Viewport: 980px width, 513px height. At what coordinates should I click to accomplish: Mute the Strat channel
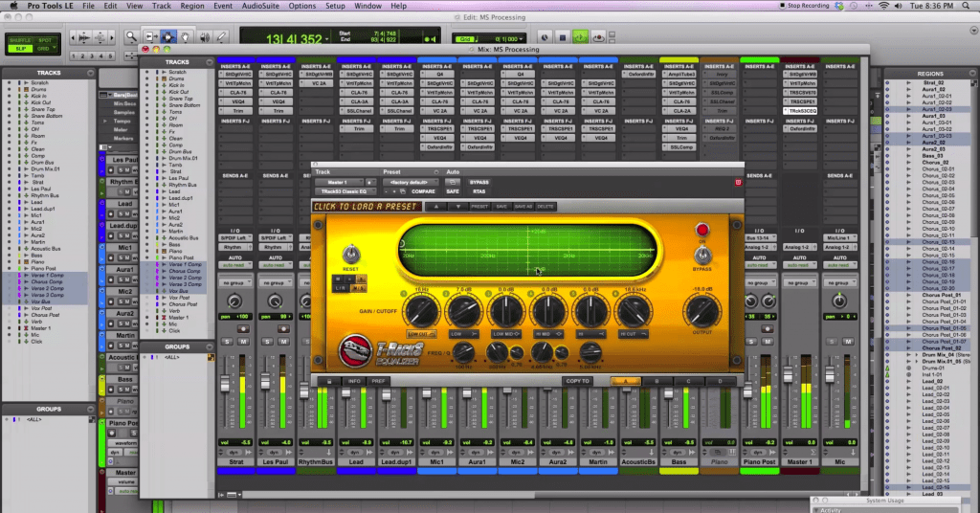pos(243,342)
